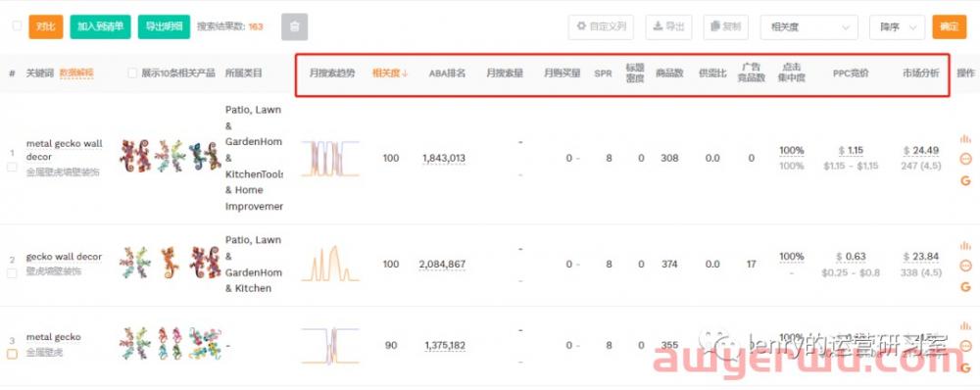This screenshot has height=390, width=980.
Task: Click the 复制 copy button
Action: pos(726,26)
